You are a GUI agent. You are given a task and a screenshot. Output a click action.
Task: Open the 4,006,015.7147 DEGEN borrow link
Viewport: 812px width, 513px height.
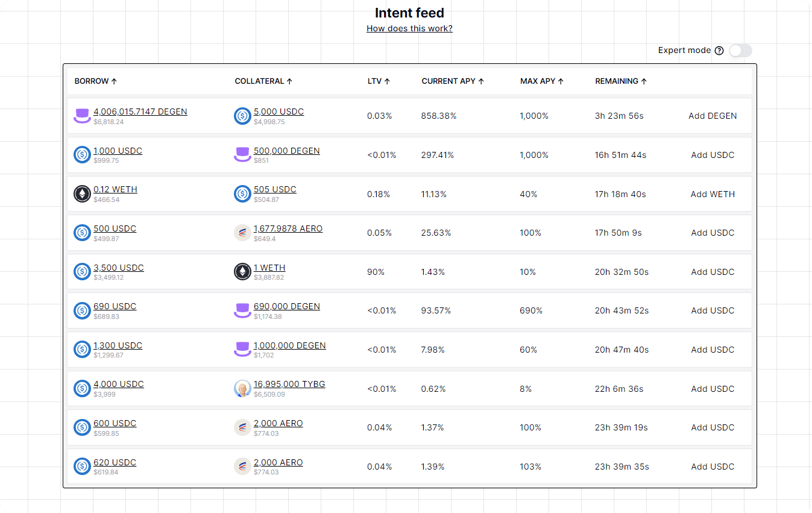pos(140,112)
